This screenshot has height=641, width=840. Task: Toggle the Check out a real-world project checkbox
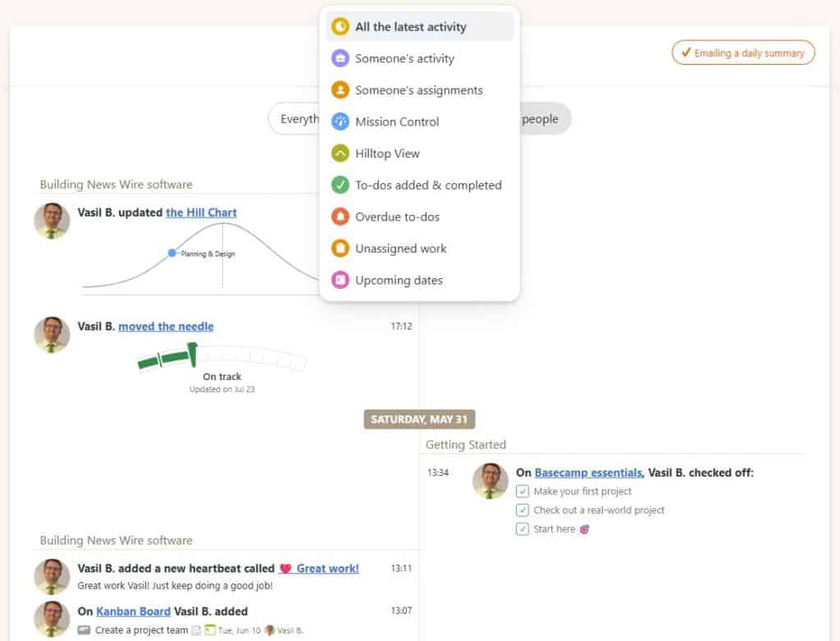pos(523,511)
